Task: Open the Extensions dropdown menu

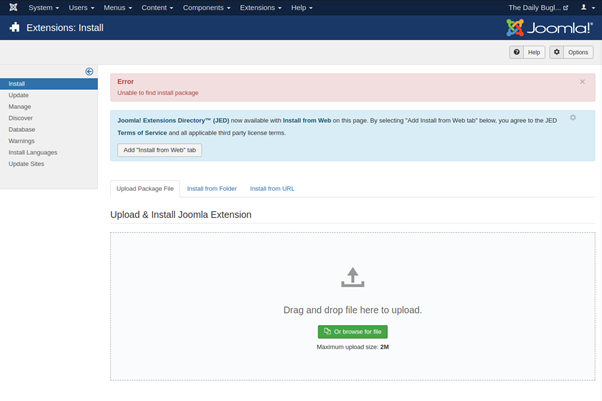Action: [x=260, y=8]
